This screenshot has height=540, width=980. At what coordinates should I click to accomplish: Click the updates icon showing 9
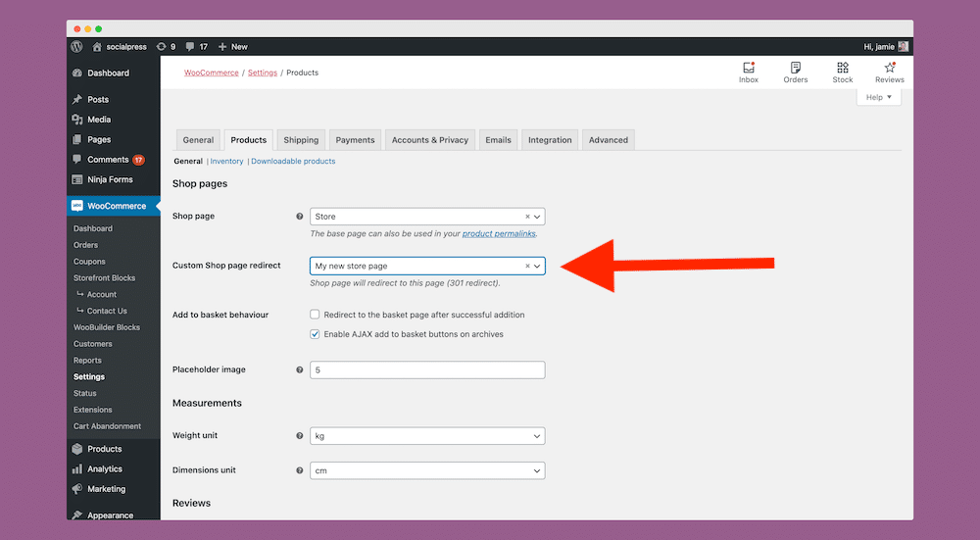[162, 47]
